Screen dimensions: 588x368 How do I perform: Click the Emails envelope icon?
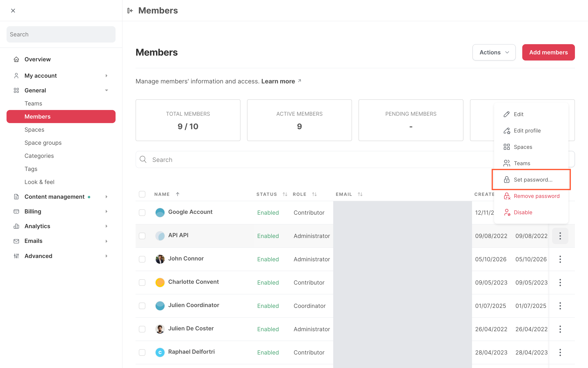16,241
